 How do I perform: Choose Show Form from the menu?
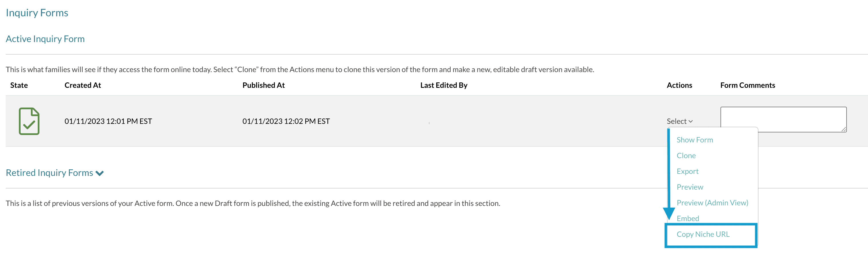pyautogui.click(x=694, y=140)
